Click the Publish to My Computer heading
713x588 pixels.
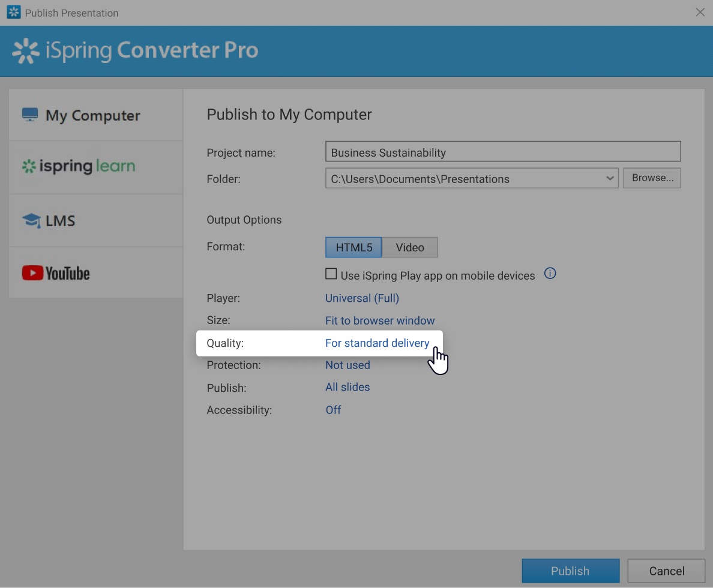pyautogui.click(x=289, y=115)
